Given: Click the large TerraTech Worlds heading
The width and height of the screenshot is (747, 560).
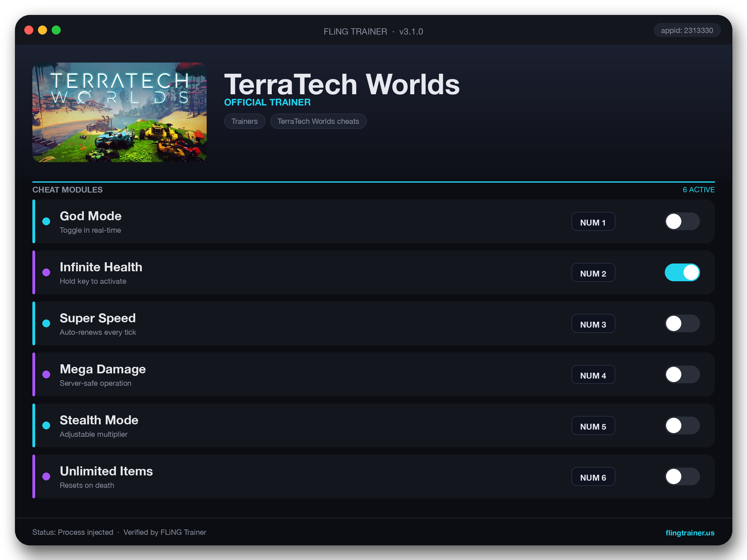Looking at the screenshot, I should [342, 84].
